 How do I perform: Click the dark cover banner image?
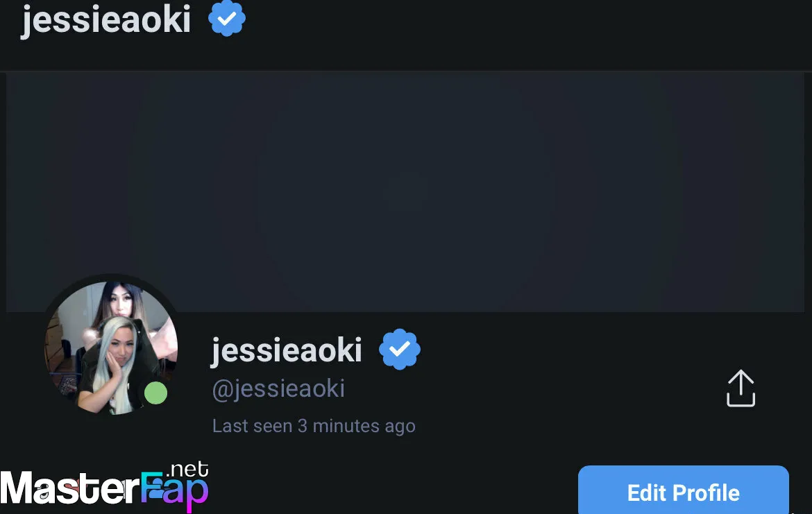point(405,191)
